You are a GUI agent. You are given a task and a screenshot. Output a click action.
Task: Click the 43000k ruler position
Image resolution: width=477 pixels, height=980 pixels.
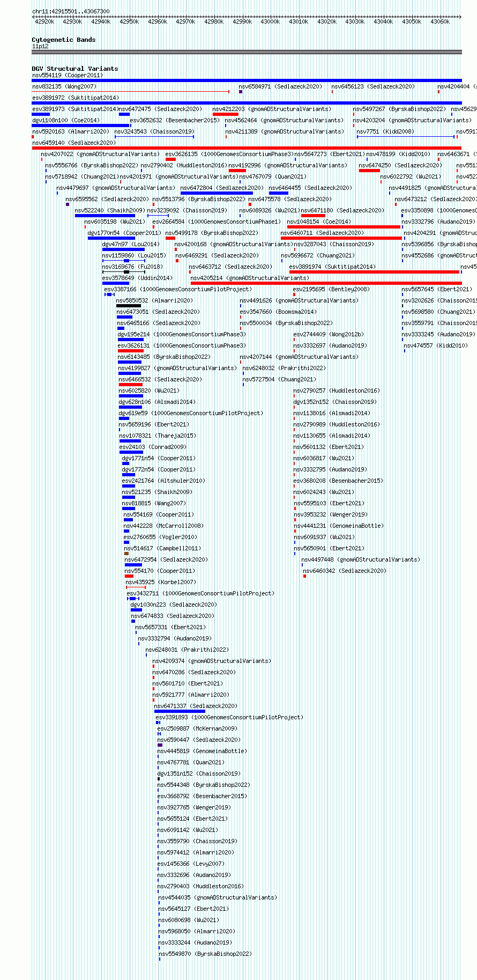(x=271, y=21)
